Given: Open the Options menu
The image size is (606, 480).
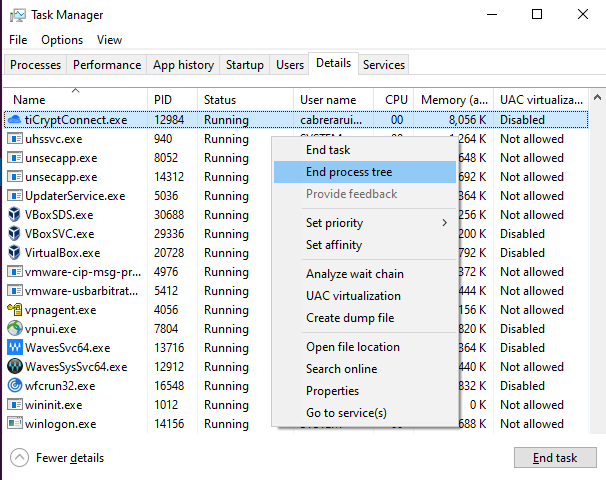Looking at the screenshot, I should (x=62, y=40).
